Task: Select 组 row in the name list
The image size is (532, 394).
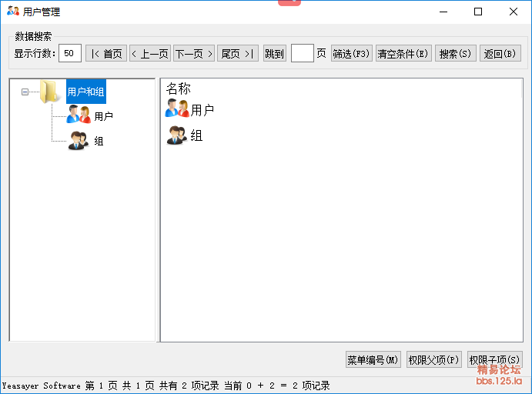Action: (x=196, y=135)
